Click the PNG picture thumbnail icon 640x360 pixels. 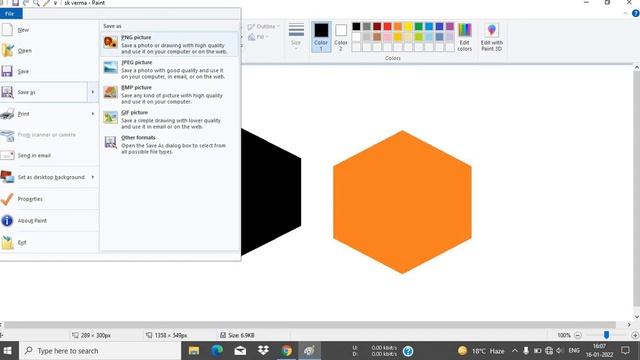(111, 42)
